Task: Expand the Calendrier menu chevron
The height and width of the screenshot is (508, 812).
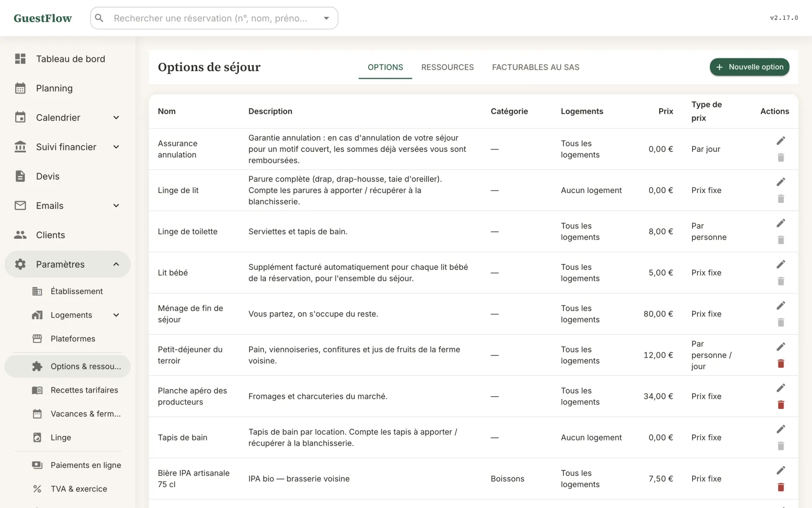Action: [x=116, y=118]
